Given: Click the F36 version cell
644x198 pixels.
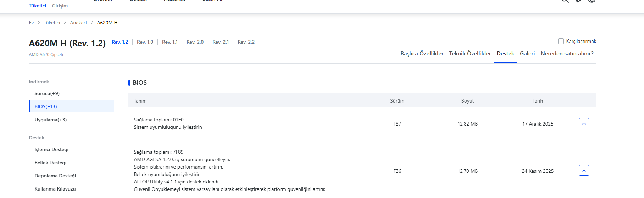Looking at the screenshot, I should point(397,171).
